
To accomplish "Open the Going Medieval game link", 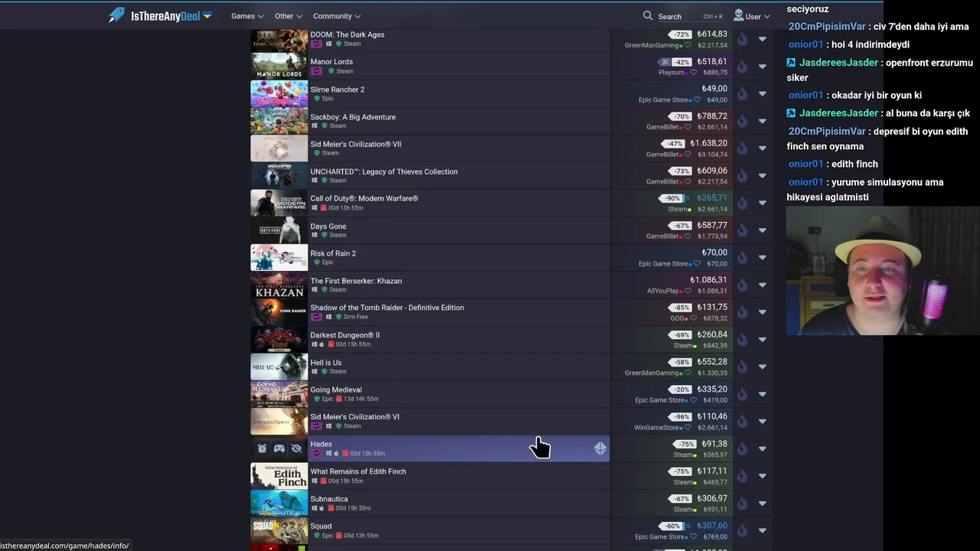I will coord(335,390).
